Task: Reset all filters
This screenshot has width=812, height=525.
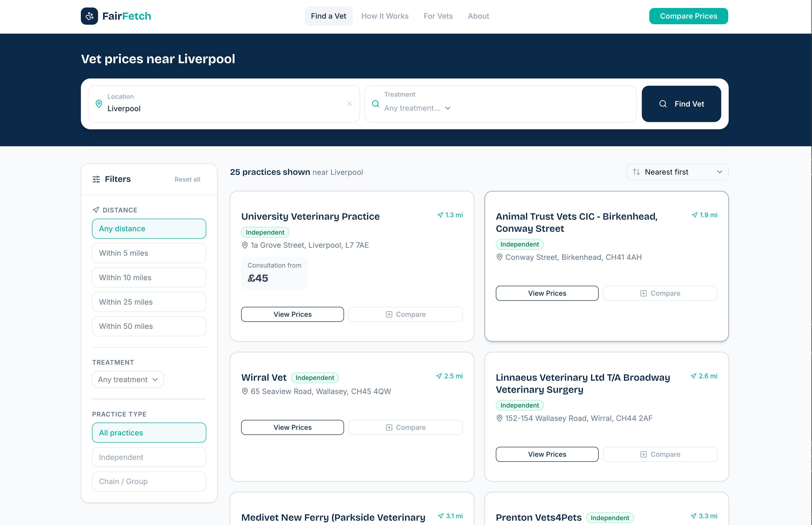Action: click(x=187, y=179)
